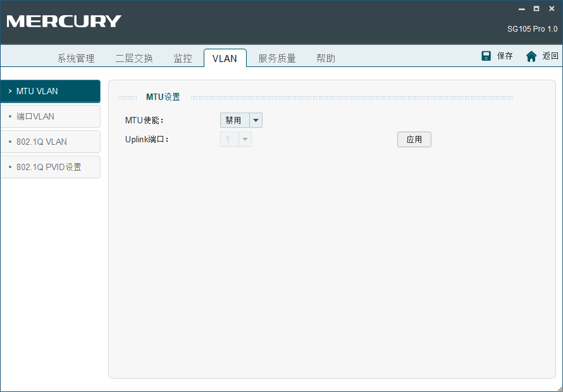Open the 二层交换 tab
The height and width of the screenshot is (392, 563).
coord(134,58)
